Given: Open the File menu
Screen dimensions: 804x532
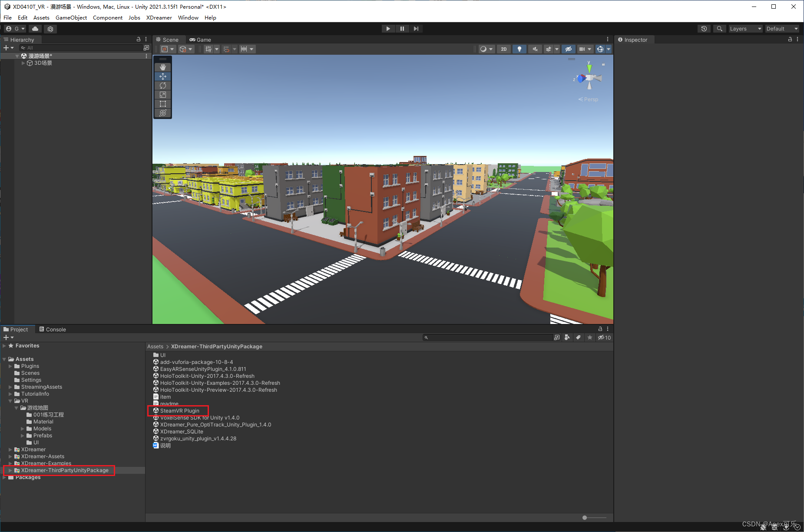Looking at the screenshot, I should point(8,17).
